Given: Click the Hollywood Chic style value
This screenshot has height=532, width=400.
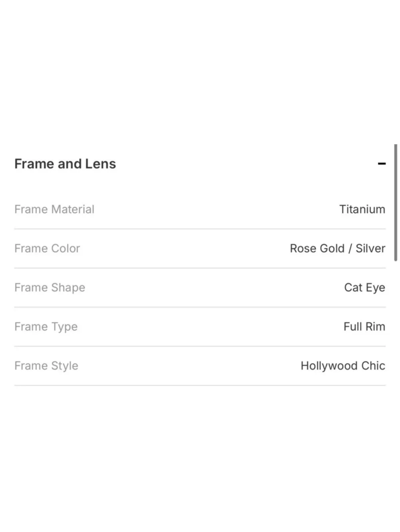Looking at the screenshot, I should pyautogui.click(x=343, y=366).
